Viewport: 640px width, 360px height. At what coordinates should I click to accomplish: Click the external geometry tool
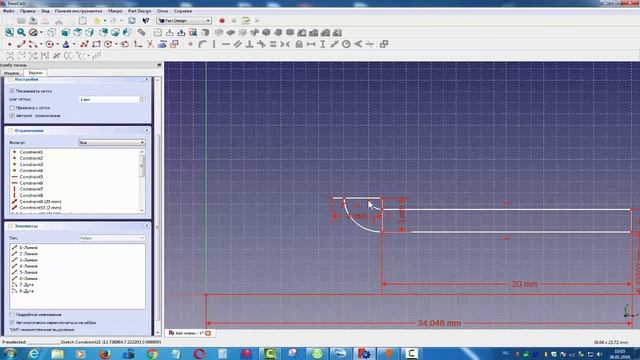click(162, 44)
